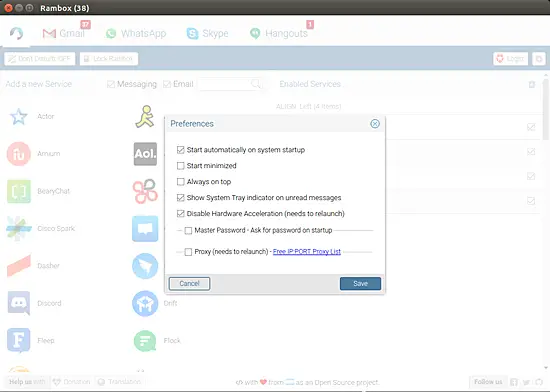The width and height of the screenshot is (550, 392).
Task: Click the vertical scrollbar on the right
Action: 545,109
